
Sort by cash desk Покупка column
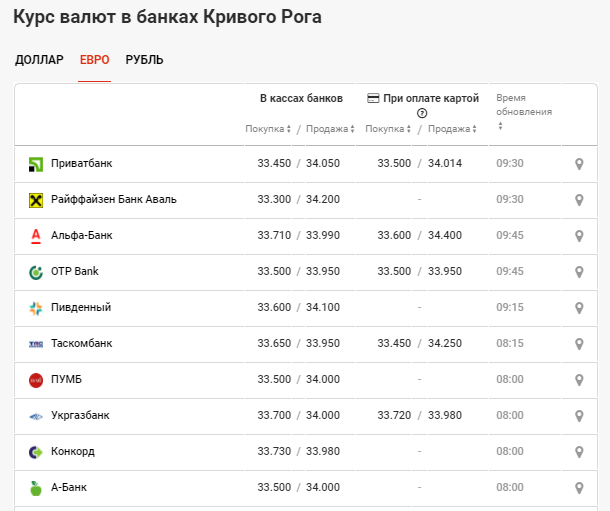click(267, 129)
